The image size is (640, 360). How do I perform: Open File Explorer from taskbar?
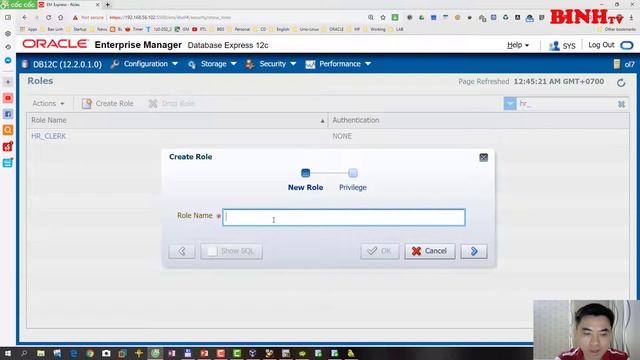click(x=41, y=353)
